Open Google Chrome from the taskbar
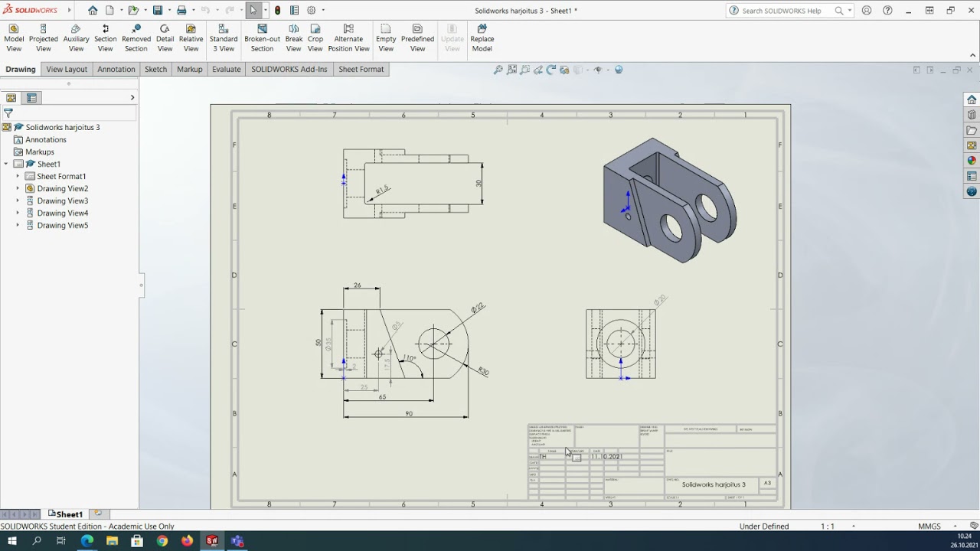This screenshot has width=980, height=551. point(162,541)
